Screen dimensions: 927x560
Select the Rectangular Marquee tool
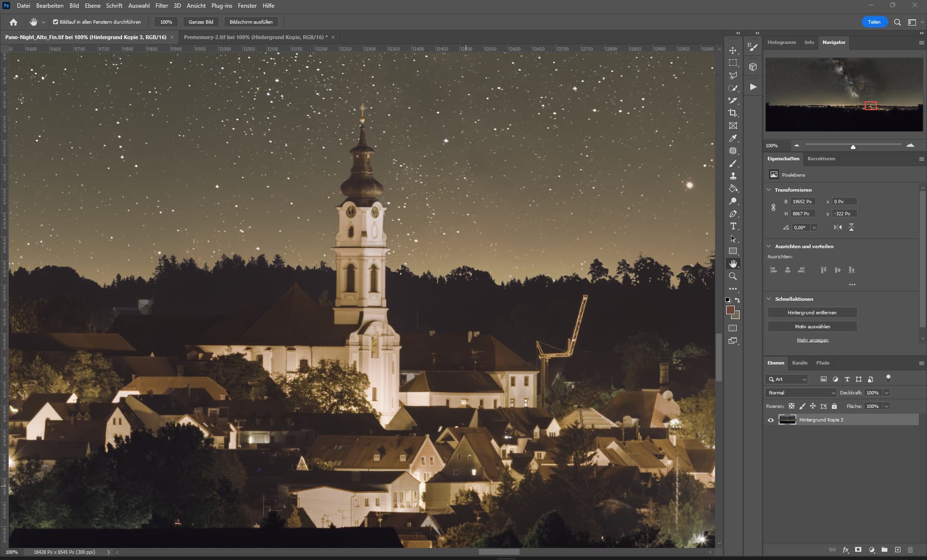click(x=733, y=63)
